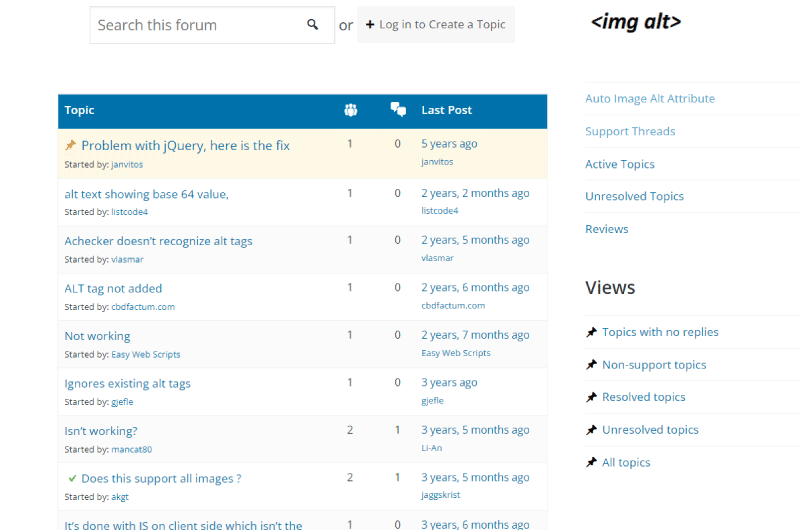Click '2 years, 6 months ago' last post
Viewport: 800px width, 530px height.
click(476, 287)
